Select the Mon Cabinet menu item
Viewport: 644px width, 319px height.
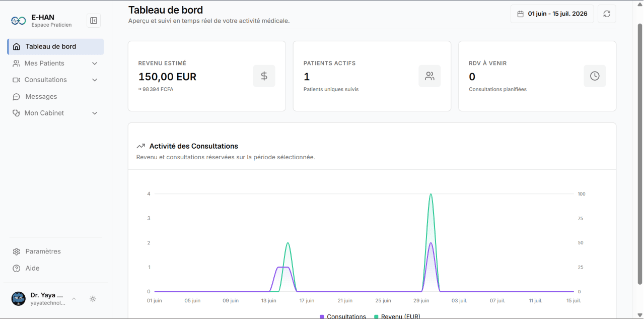click(56, 113)
